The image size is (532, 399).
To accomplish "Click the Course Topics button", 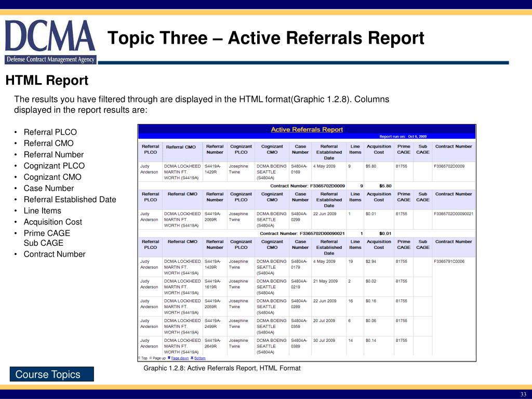I will click(51, 374).
